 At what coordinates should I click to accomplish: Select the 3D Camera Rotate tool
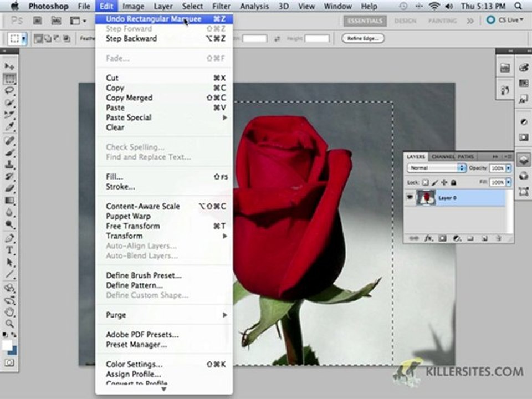pos(9,300)
